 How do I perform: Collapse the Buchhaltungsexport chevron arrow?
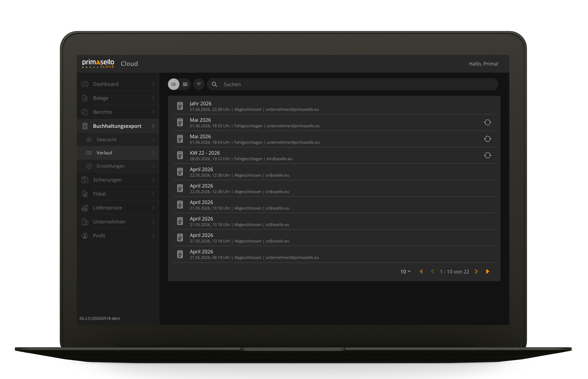tap(153, 126)
